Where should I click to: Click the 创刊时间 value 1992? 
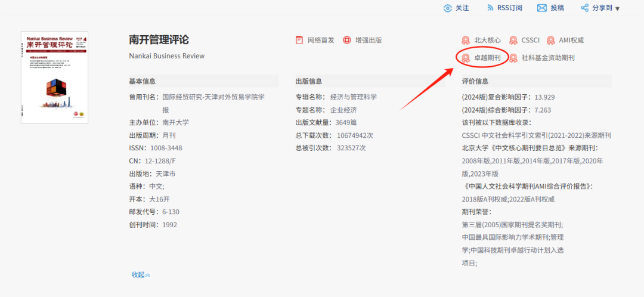170,224
